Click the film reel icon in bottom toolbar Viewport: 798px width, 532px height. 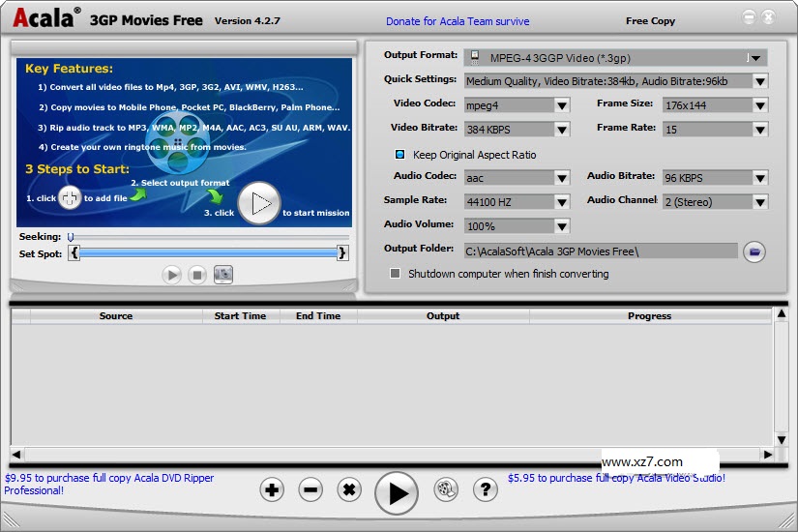point(445,490)
